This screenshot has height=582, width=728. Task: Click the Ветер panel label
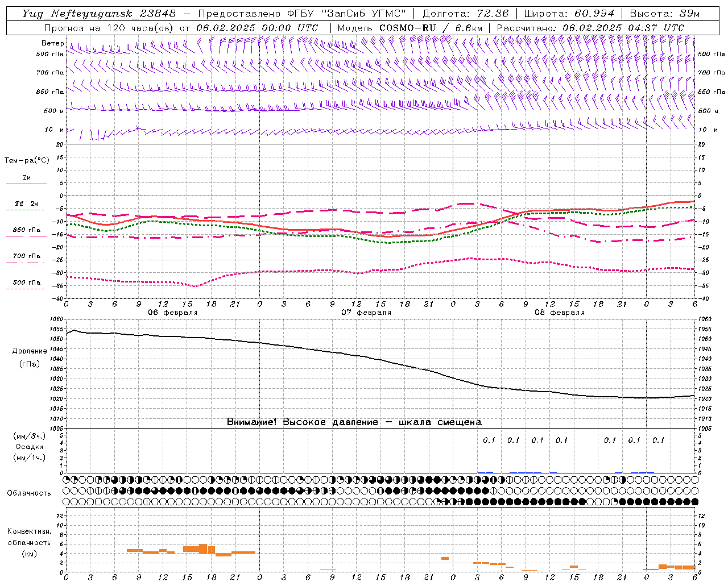click(52, 43)
